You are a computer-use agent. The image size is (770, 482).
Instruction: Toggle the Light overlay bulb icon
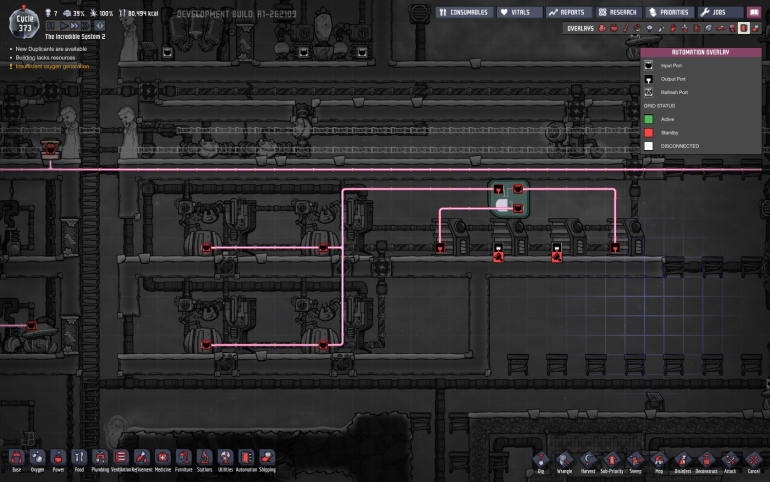649,28
